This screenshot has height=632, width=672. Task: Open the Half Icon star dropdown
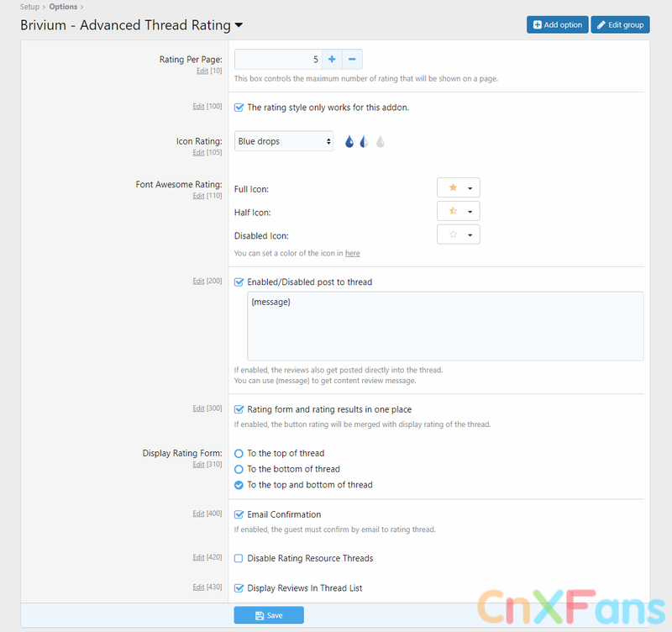tap(458, 211)
